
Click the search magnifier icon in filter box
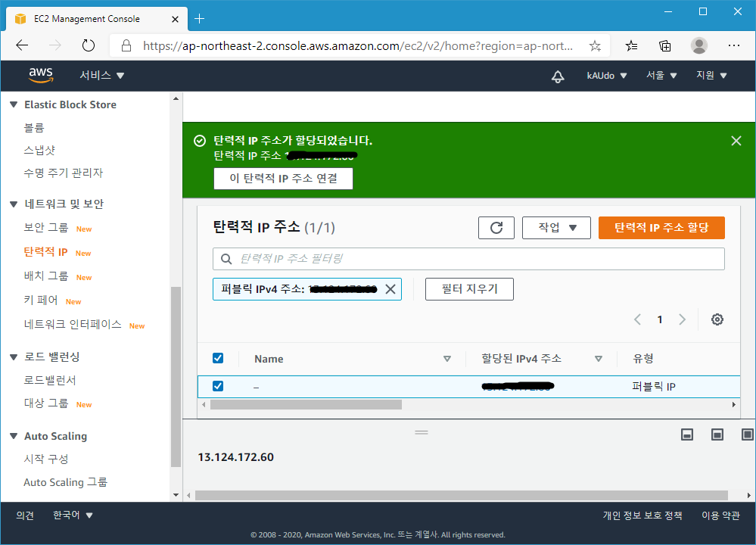[x=226, y=259]
